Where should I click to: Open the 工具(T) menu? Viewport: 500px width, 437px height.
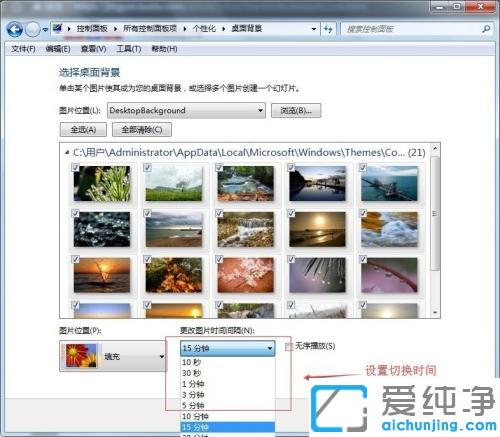click(129, 49)
